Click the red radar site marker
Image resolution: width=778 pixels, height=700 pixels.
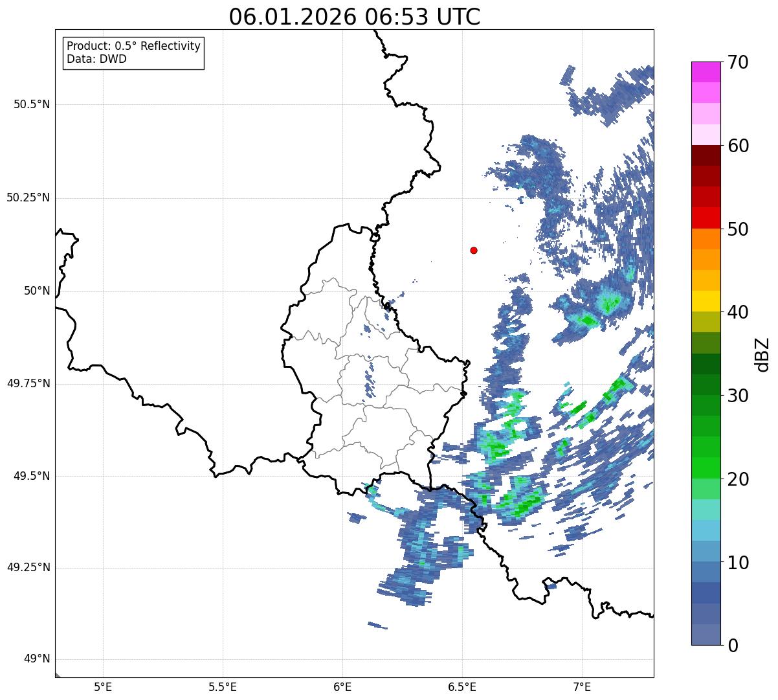(x=474, y=250)
